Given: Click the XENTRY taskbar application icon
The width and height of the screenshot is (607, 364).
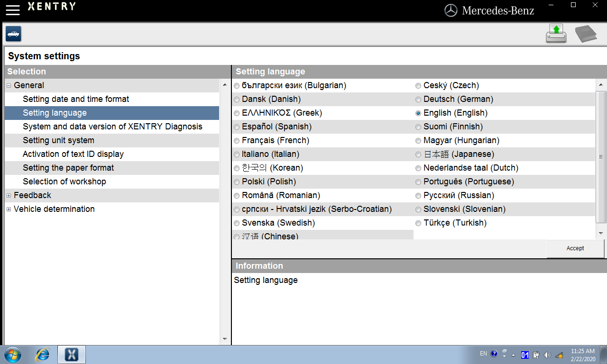Looking at the screenshot, I should coord(71,354).
